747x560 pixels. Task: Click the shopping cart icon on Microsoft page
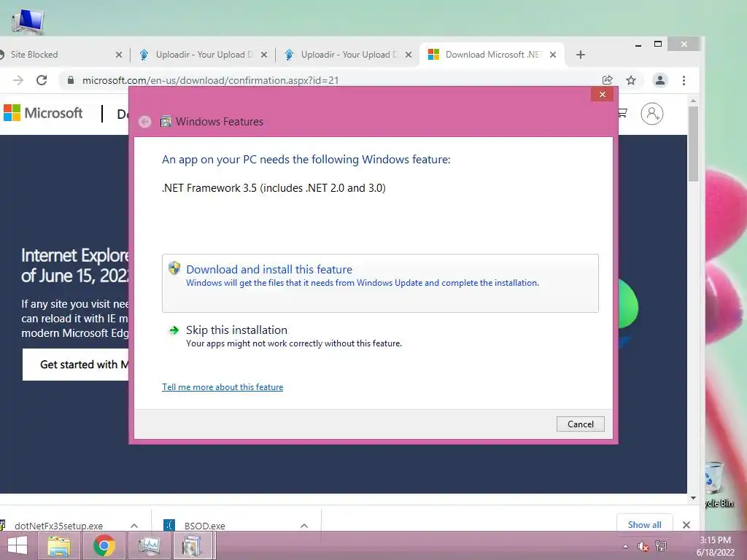tap(622, 113)
